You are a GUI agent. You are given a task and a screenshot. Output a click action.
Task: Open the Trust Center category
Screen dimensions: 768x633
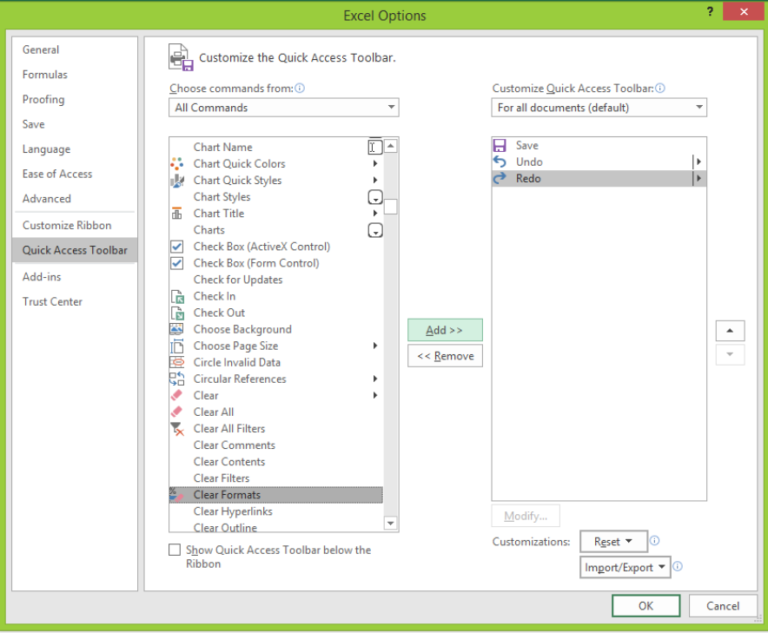(52, 302)
